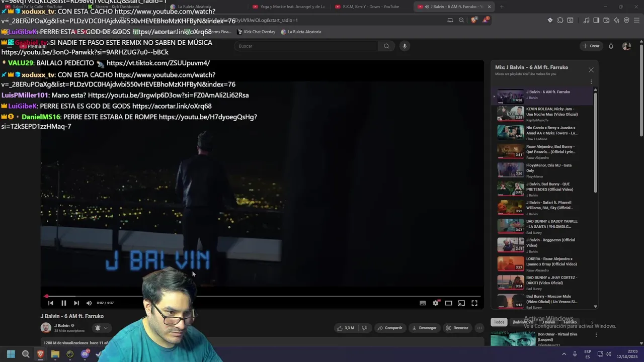Open J Balvin channel avatar
The height and width of the screenshot is (362, 644).
(x=46, y=328)
